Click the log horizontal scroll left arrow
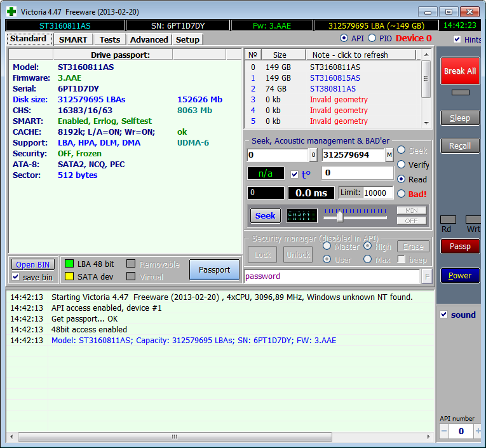This screenshot has height=448, width=486. (x=11, y=437)
